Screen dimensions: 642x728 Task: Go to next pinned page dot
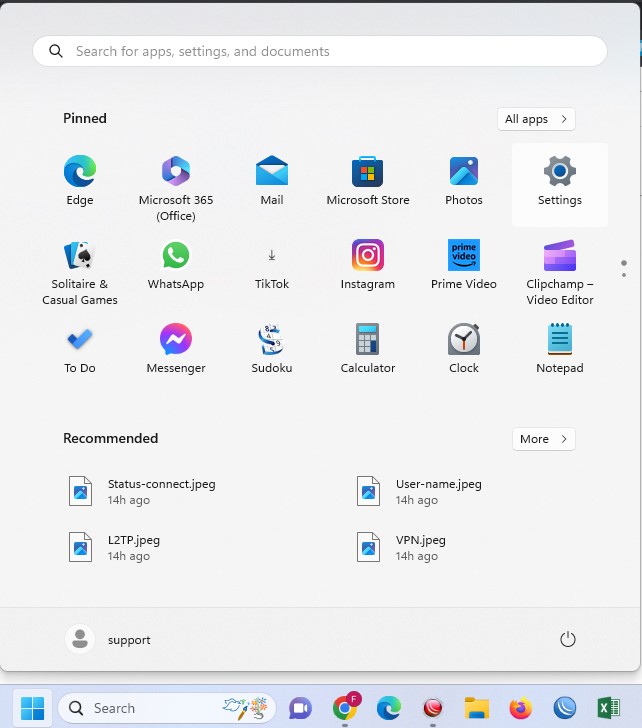click(623, 275)
